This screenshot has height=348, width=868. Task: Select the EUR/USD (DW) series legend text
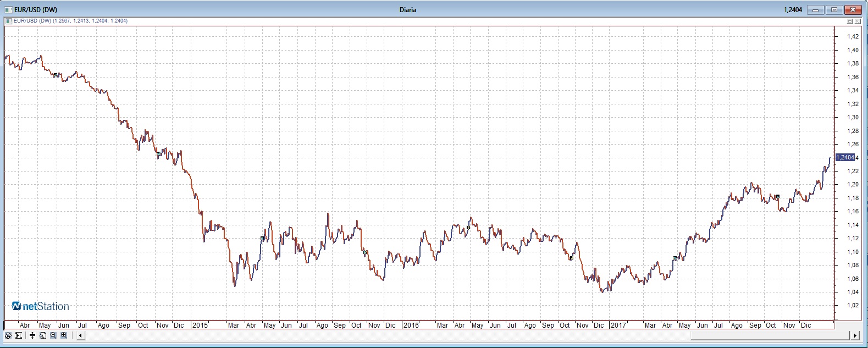point(32,21)
